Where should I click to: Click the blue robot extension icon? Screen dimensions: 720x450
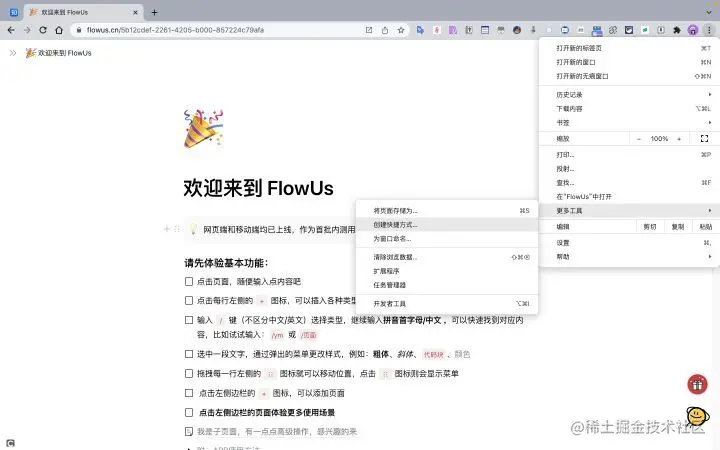coord(597,30)
